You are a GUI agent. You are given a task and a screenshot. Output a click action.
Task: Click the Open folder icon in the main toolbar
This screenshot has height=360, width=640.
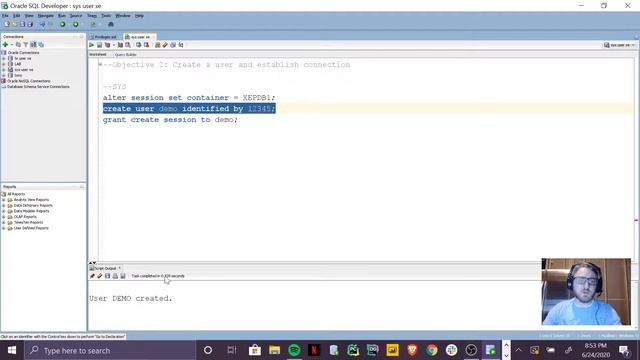point(15,24)
